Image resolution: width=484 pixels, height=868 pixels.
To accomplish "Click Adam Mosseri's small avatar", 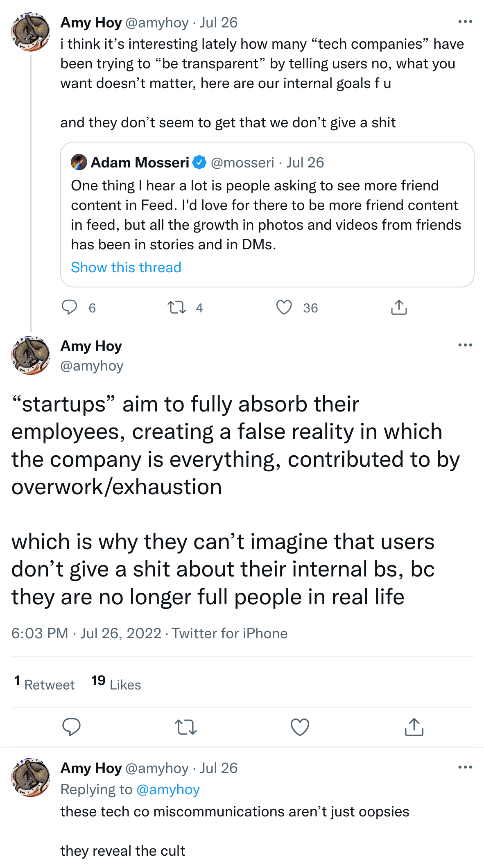I will [79, 162].
